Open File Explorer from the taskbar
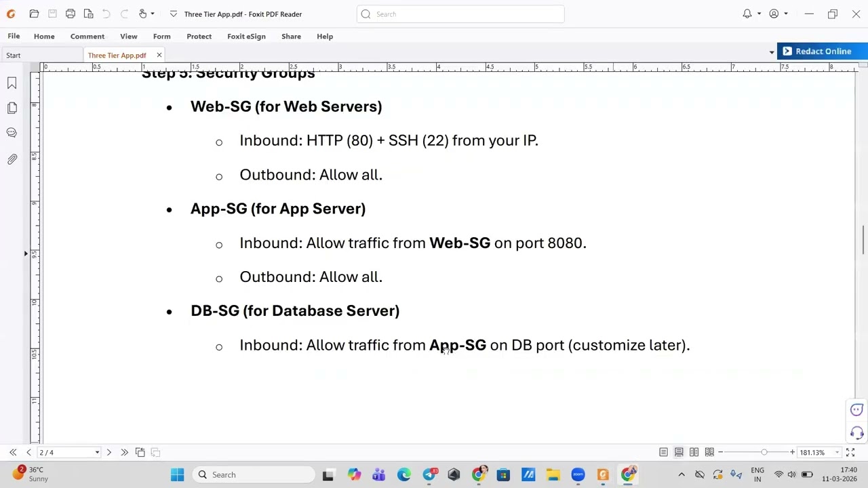Screen dimensions: 868x488 point(553,474)
